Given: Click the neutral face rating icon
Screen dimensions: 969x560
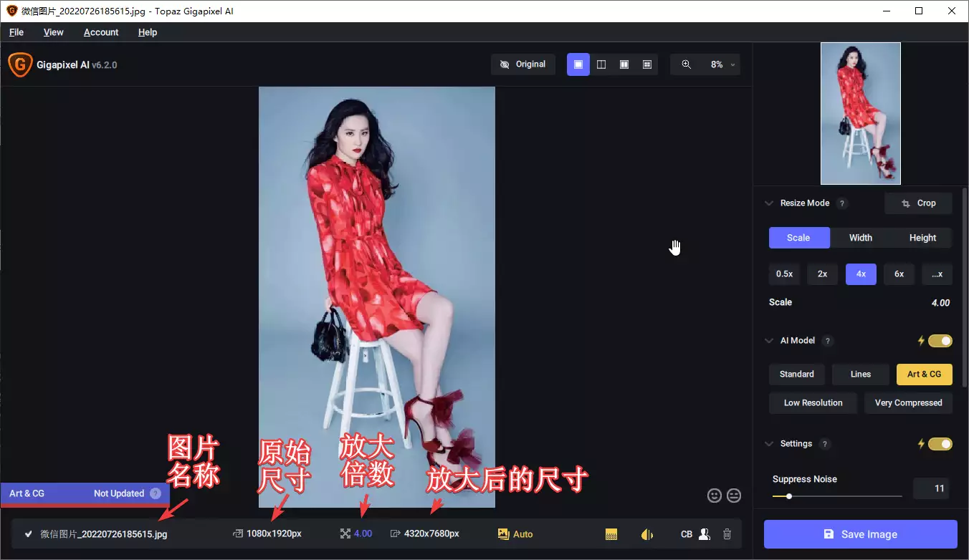Looking at the screenshot, I should point(734,496).
